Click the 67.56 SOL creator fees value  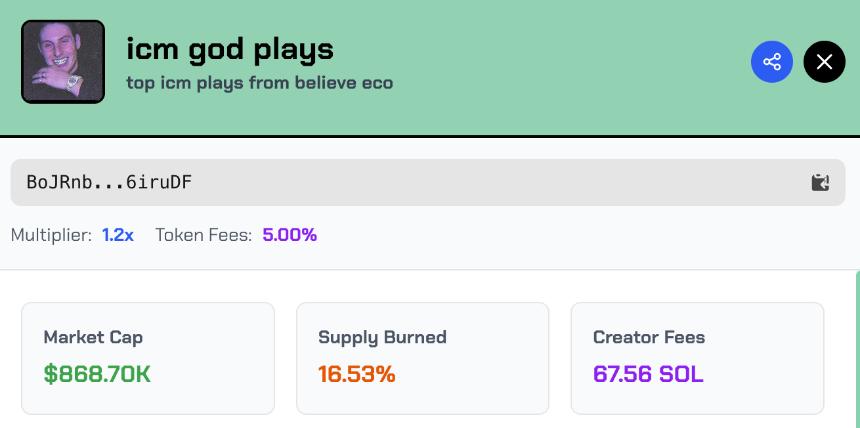tap(648, 374)
